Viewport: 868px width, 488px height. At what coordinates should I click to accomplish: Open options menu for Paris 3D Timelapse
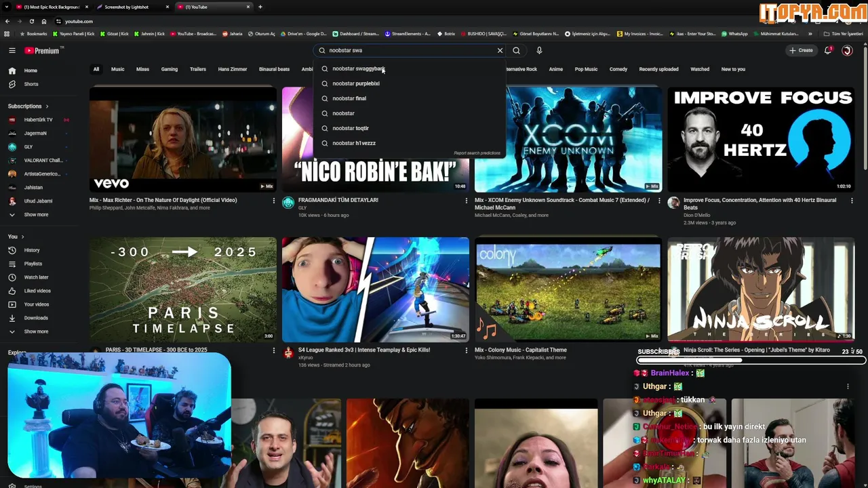(274, 350)
